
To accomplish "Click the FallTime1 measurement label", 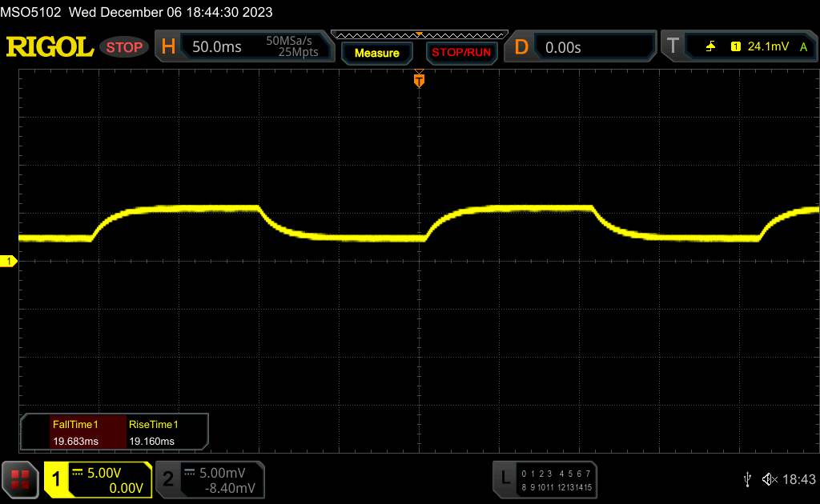I will [75, 425].
